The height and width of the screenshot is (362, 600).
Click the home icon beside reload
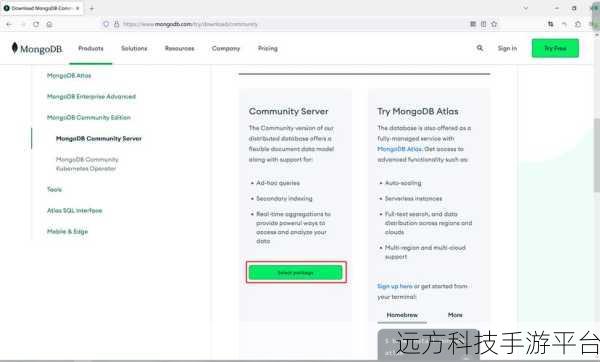pyautogui.click(x=49, y=24)
